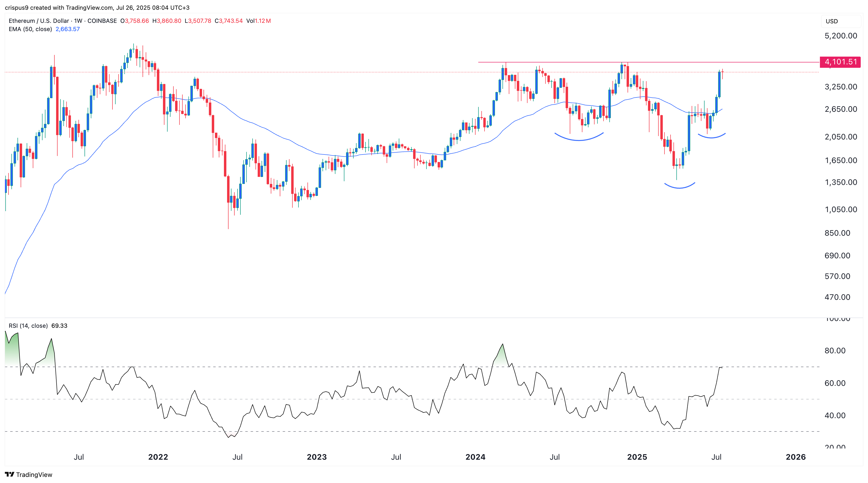Screen dimensions: 868x483
Task: Click the 1W interval in chart header
Action: [x=78, y=21]
